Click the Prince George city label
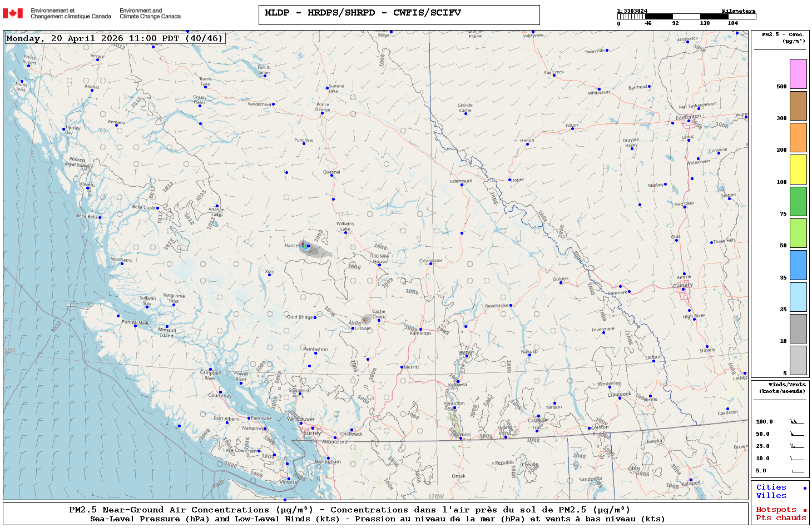 point(323,107)
